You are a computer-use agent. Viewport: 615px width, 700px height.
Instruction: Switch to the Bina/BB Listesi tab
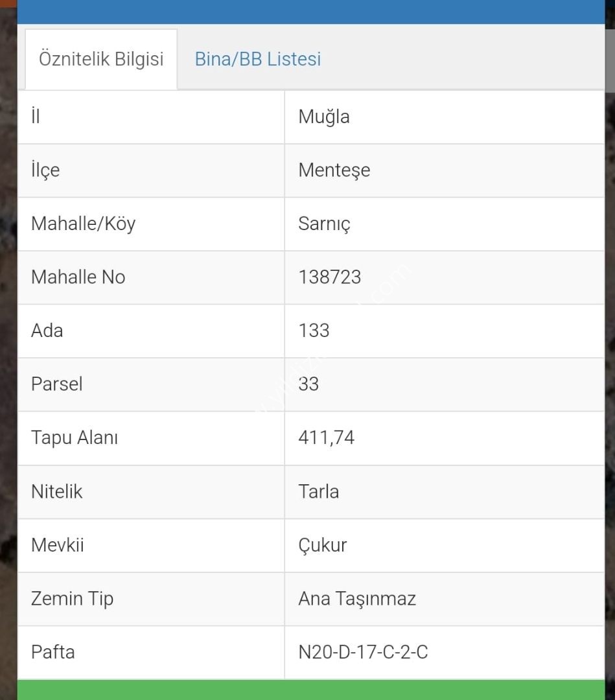pyautogui.click(x=257, y=59)
